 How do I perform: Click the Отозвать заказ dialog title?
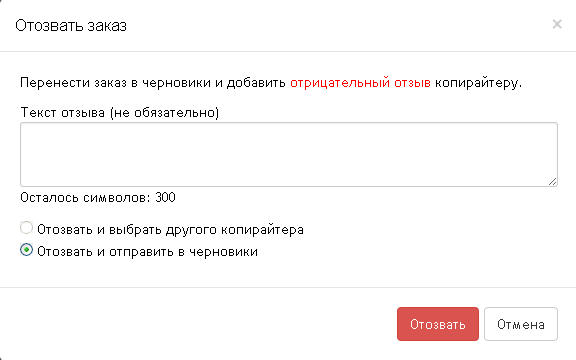click(x=71, y=26)
